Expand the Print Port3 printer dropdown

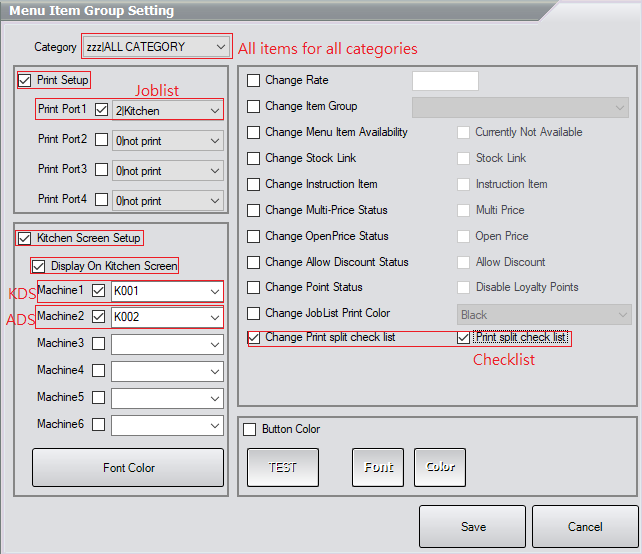tap(167, 171)
